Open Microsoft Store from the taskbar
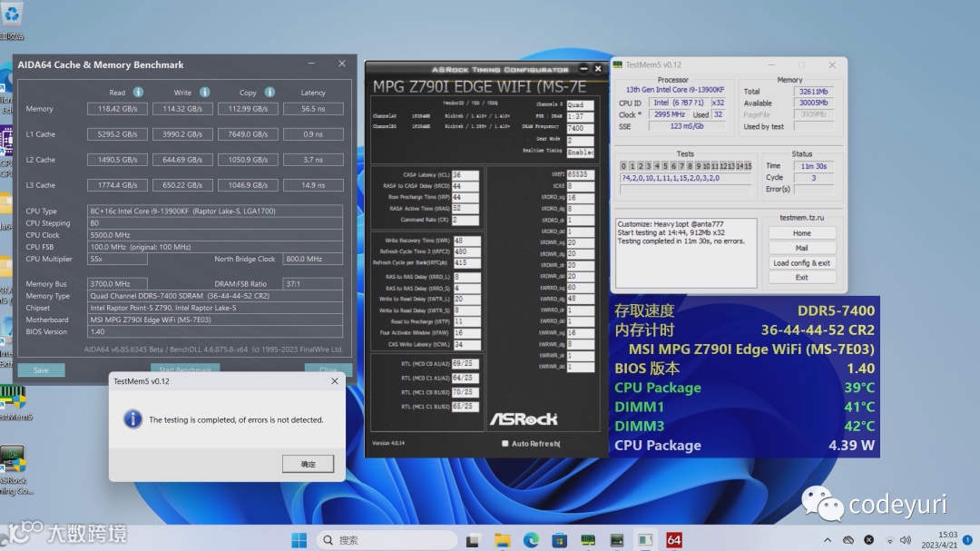980x551 pixels. [x=560, y=540]
